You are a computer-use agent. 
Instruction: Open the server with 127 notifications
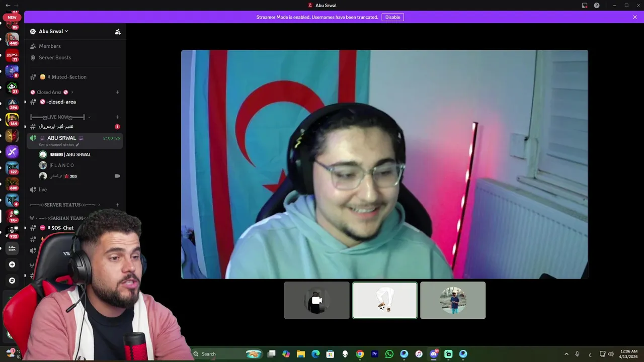click(x=12, y=167)
